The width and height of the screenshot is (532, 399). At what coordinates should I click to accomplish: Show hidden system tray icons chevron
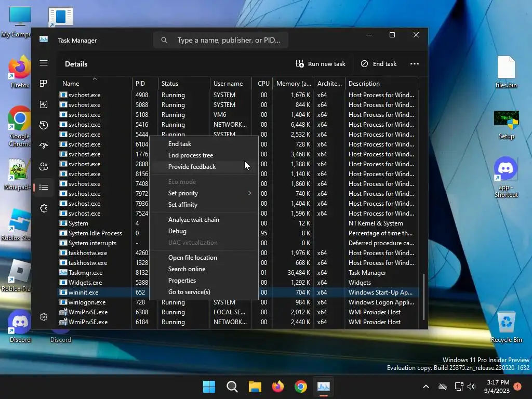[426, 387]
